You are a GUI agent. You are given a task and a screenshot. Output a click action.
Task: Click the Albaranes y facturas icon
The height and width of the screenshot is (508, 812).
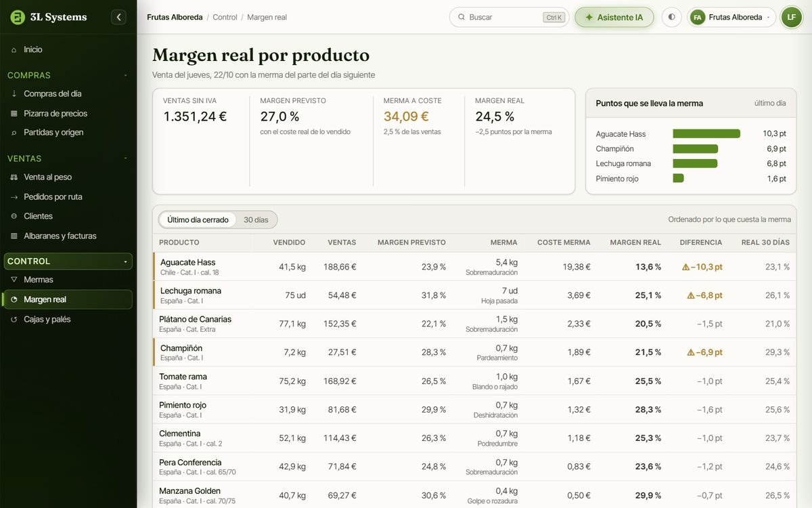(14, 236)
